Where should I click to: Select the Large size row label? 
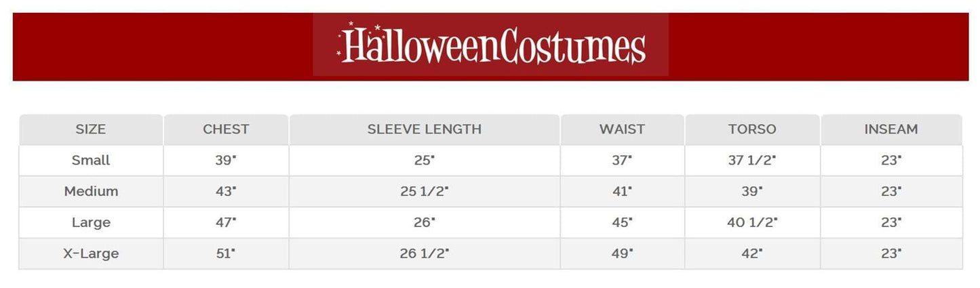(91, 222)
